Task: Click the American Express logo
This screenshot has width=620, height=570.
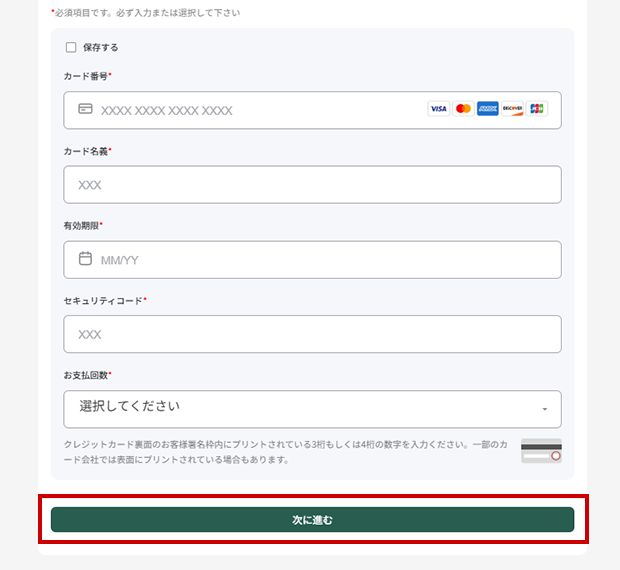Action: (x=488, y=109)
